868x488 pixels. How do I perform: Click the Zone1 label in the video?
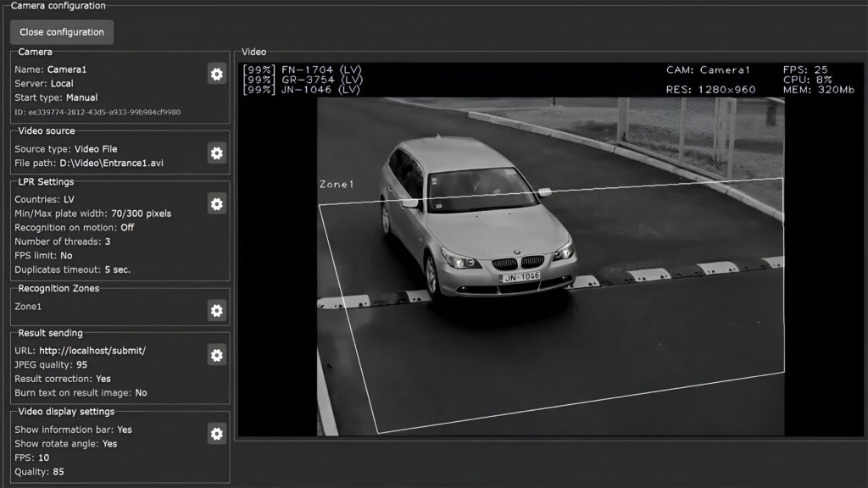[x=337, y=184]
